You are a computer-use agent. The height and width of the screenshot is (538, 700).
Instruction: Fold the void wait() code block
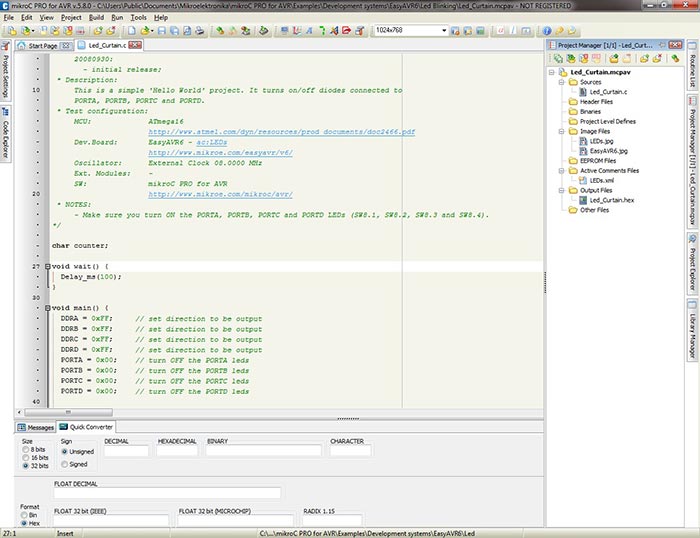tap(47, 267)
